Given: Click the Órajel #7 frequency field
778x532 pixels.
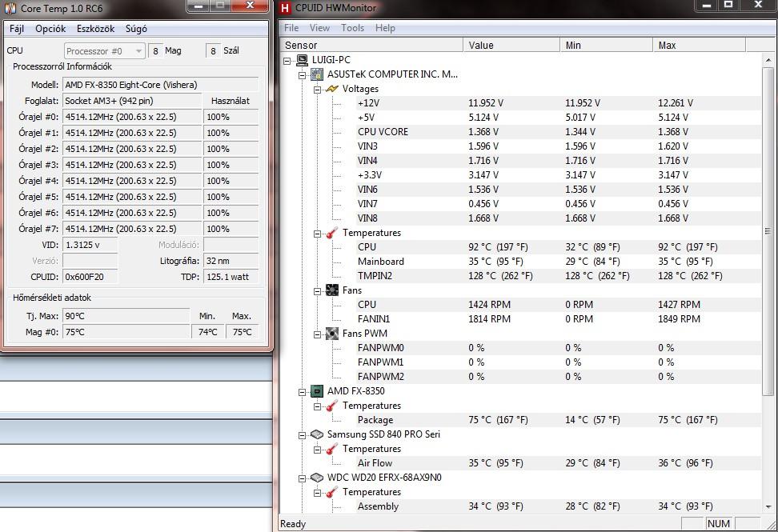Looking at the screenshot, I should [x=132, y=229].
